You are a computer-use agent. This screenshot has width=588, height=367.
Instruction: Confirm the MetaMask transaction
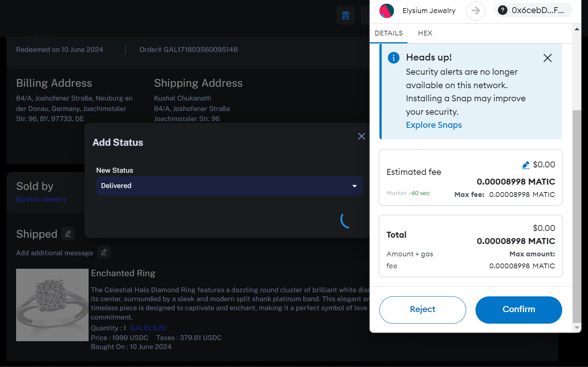[x=518, y=310]
